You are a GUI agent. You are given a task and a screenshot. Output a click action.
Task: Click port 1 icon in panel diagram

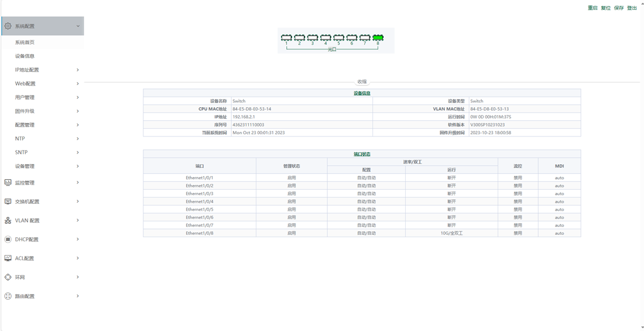tap(286, 37)
